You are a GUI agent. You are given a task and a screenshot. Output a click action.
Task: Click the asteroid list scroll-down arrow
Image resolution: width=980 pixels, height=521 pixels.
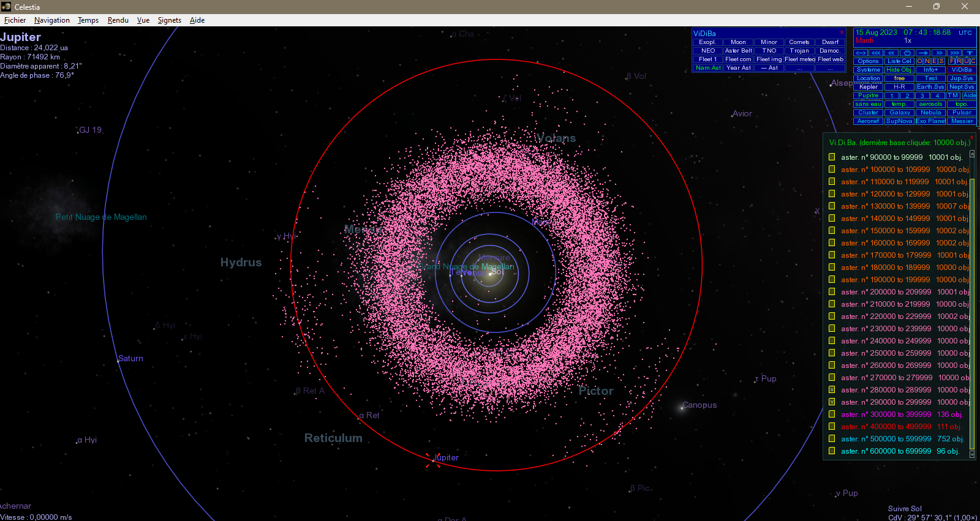[x=972, y=454]
